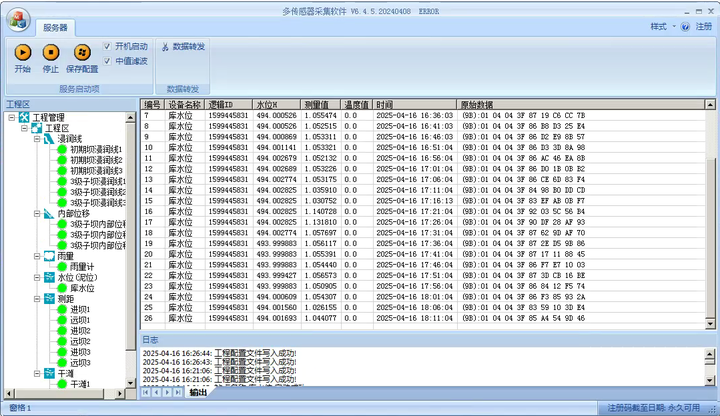Screen dimensions: 720x416
Task: Click green status dot of 干滩1
Action: [x=62, y=384]
